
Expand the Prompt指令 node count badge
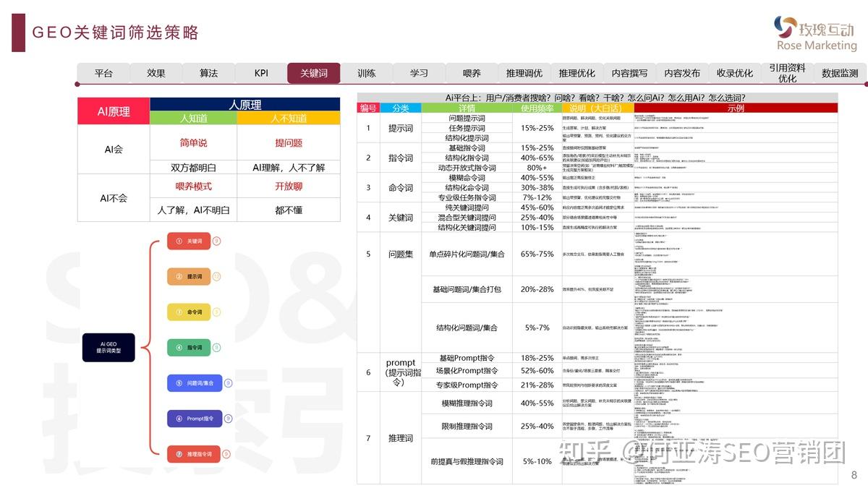229,418
